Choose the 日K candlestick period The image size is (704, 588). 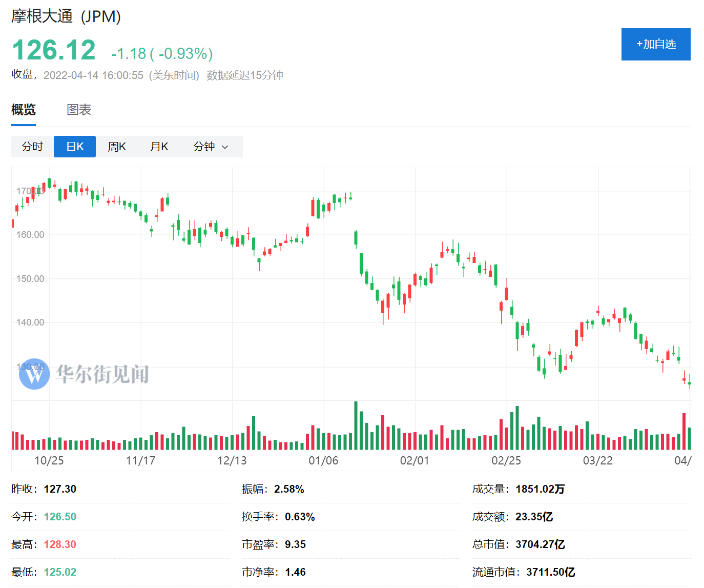[75, 147]
